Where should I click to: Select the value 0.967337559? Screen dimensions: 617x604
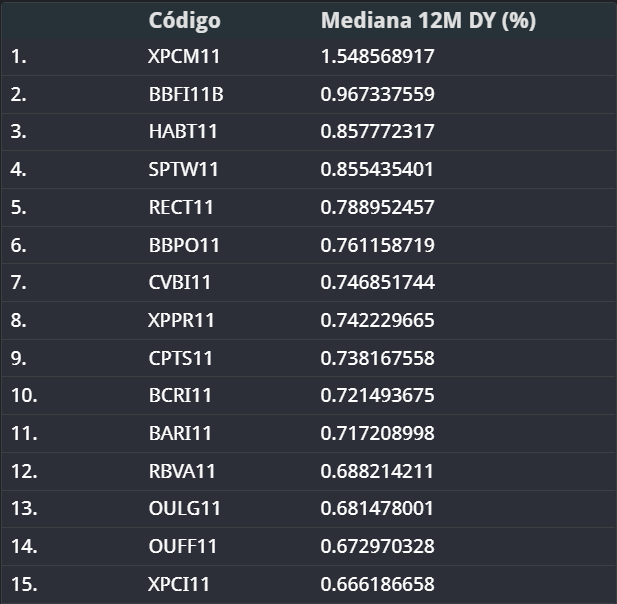click(378, 94)
